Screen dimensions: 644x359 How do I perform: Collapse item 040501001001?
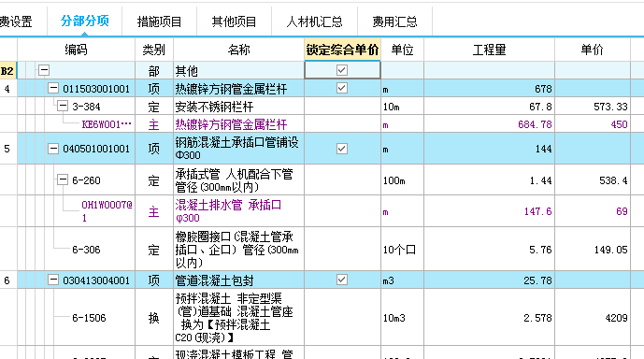(53, 149)
